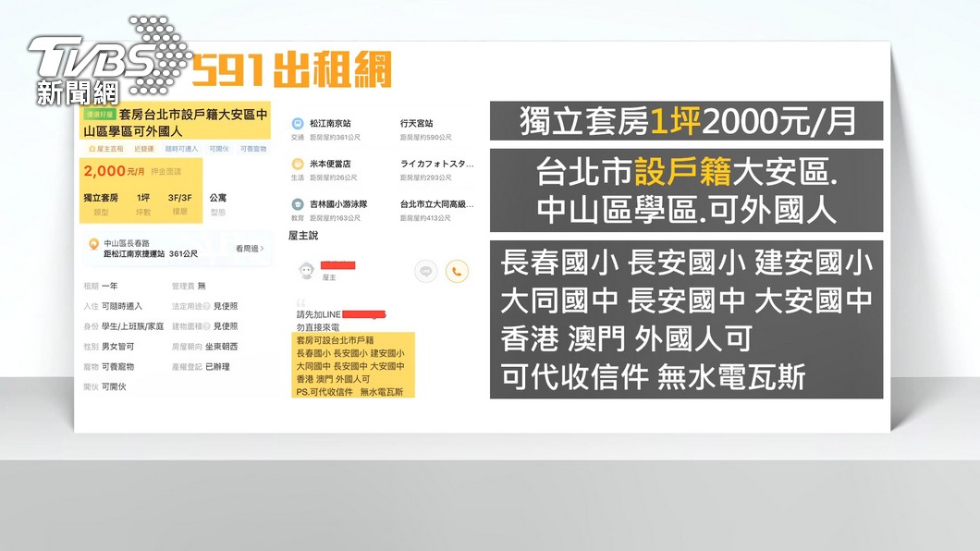Click the 591出租網 heading
This screenshot has width=980, height=551.
[x=292, y=69]
